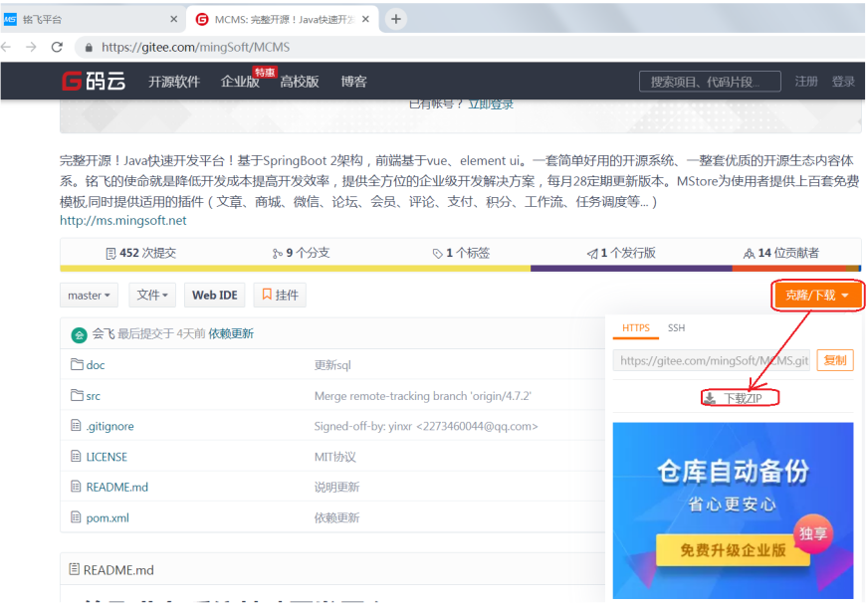Click the Signed-off-by: yinxr commit message
The height and width of the screenshot is (608, 868).
point(426,426)
